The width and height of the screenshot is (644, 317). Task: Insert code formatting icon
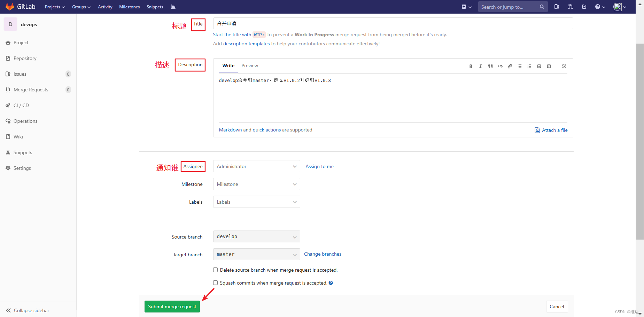pos(500,66)
